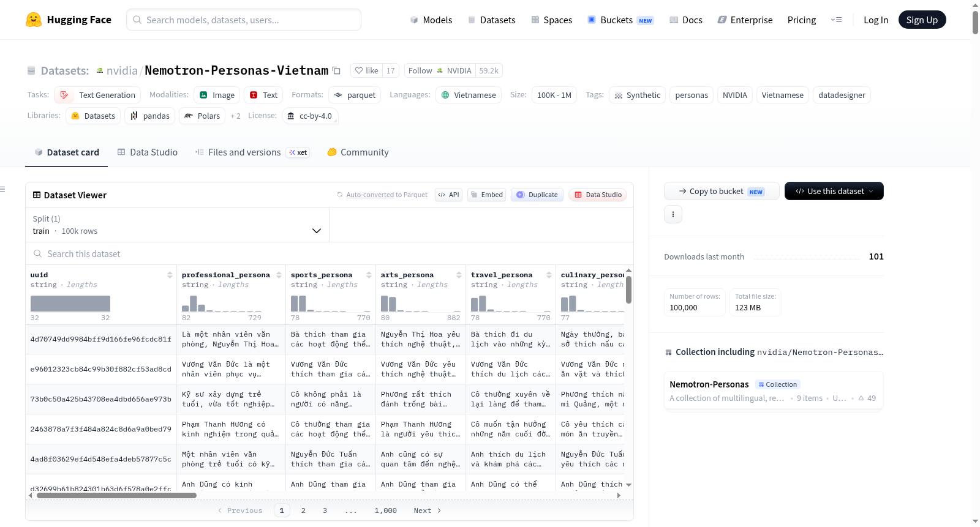Open Buckets in the top navigation

620,20
